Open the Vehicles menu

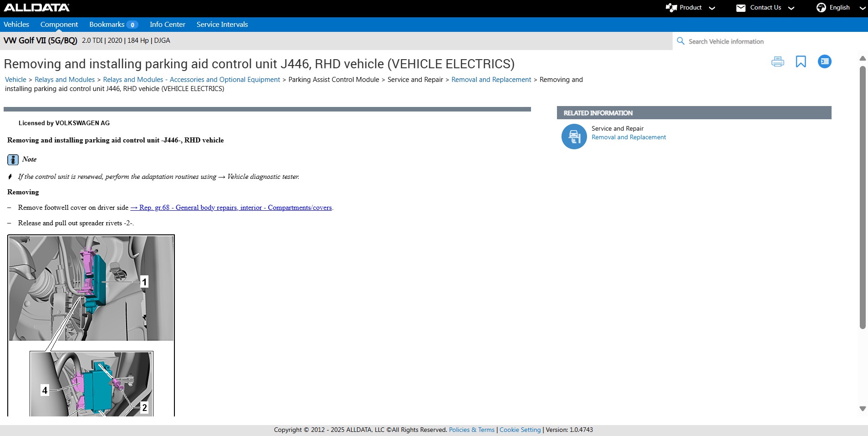(x=16, y=25)
